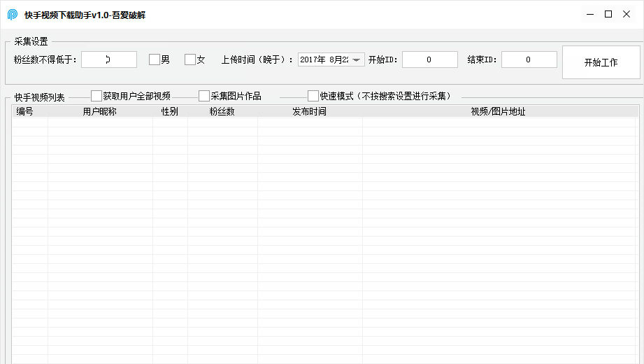Click the 编号 column header

tap(30, 111)
